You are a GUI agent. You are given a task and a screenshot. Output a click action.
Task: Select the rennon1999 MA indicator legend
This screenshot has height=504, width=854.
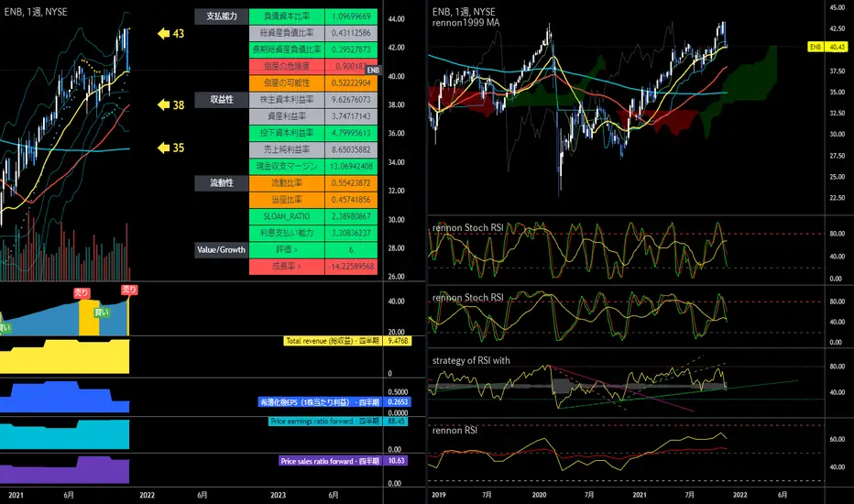465,23
